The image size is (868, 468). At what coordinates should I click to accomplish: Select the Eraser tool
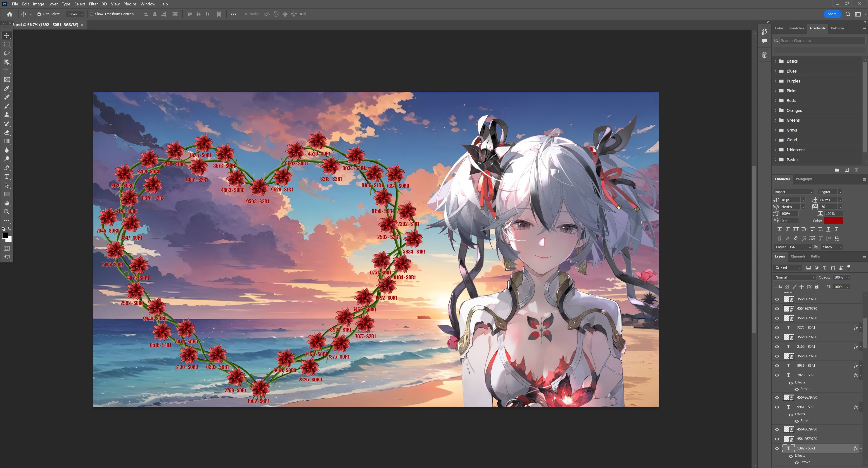pyautogui.click(x=7, y=132)
